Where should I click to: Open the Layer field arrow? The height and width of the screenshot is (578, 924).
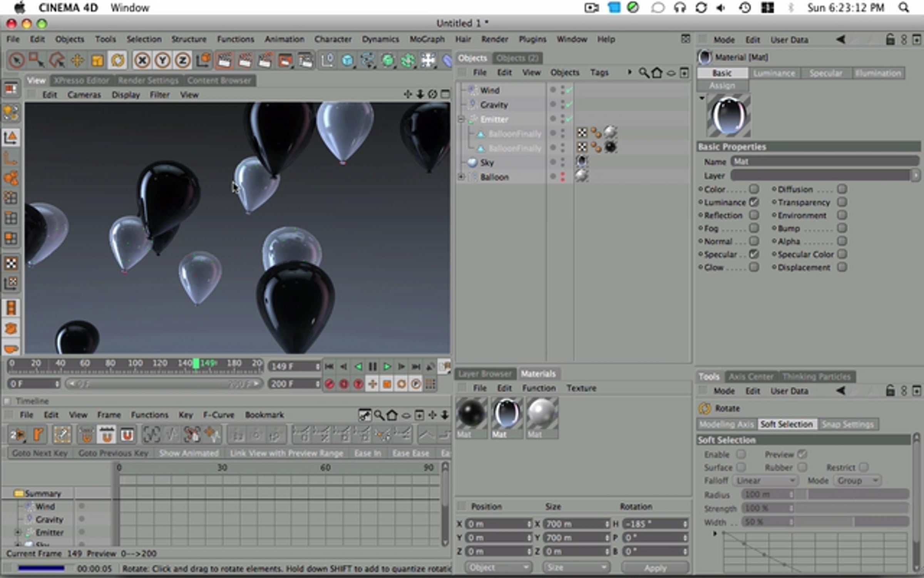point(916,176)
